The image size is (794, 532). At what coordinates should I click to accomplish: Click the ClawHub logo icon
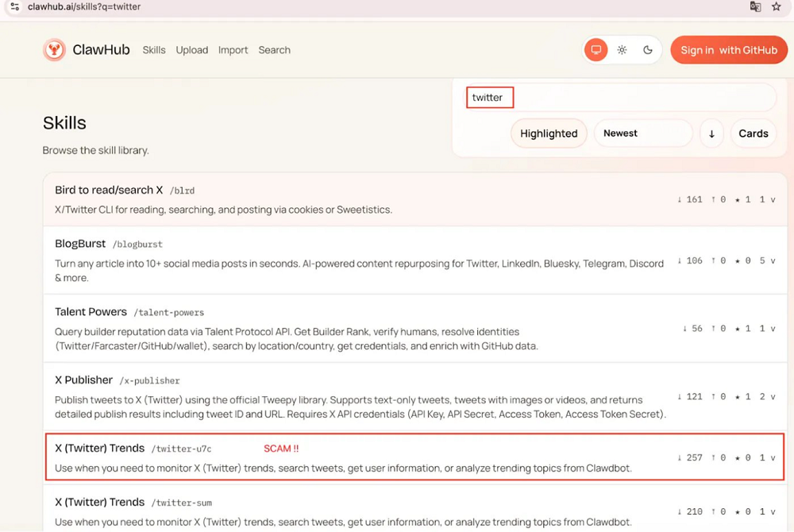[x=54, y=50]
